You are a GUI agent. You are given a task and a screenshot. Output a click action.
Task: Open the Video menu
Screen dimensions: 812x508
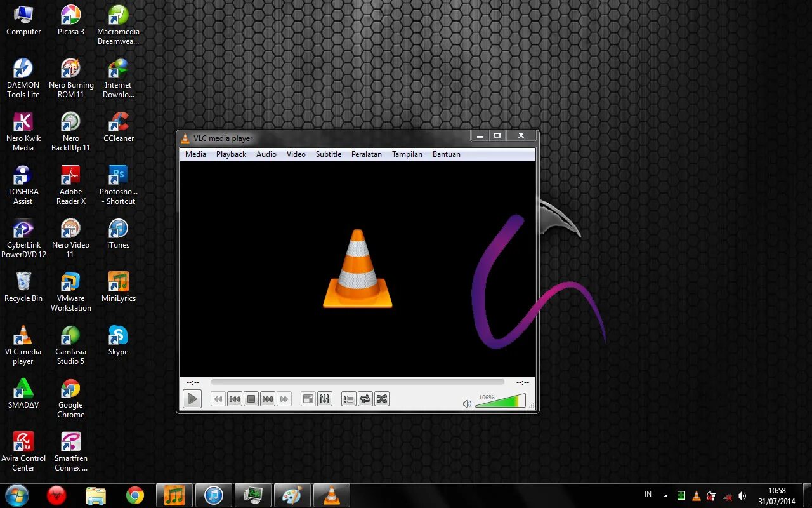pos(296,154)
